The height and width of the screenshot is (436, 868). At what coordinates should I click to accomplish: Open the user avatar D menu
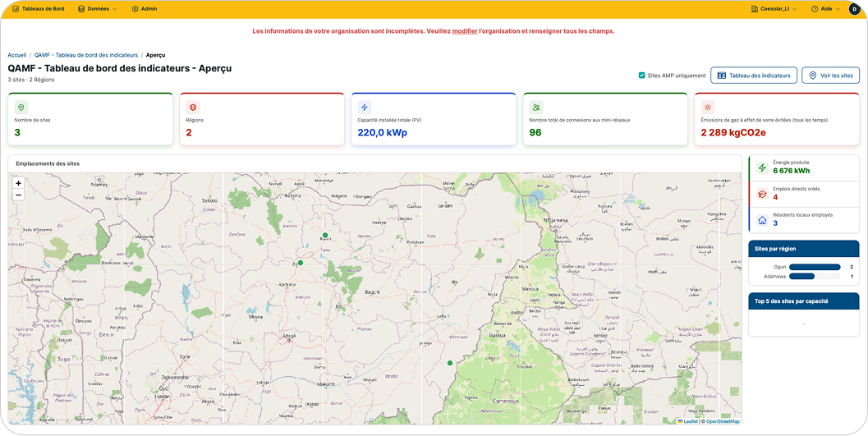[855, 9]
